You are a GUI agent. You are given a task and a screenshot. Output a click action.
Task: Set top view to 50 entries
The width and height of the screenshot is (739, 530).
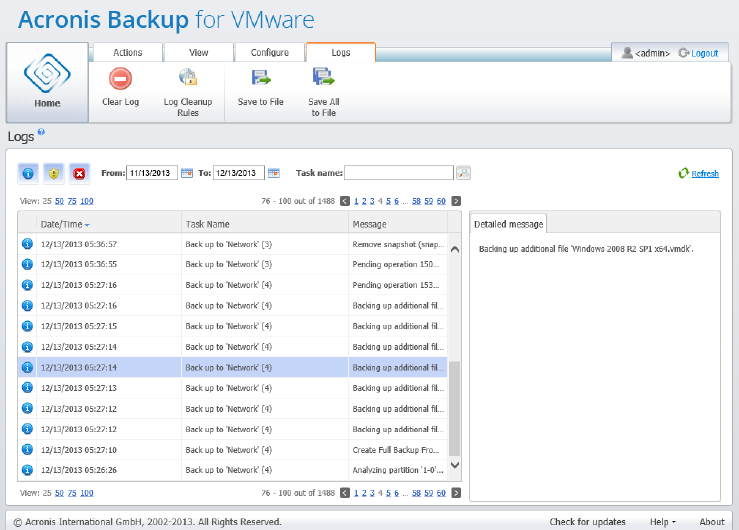tap(59, 201)
